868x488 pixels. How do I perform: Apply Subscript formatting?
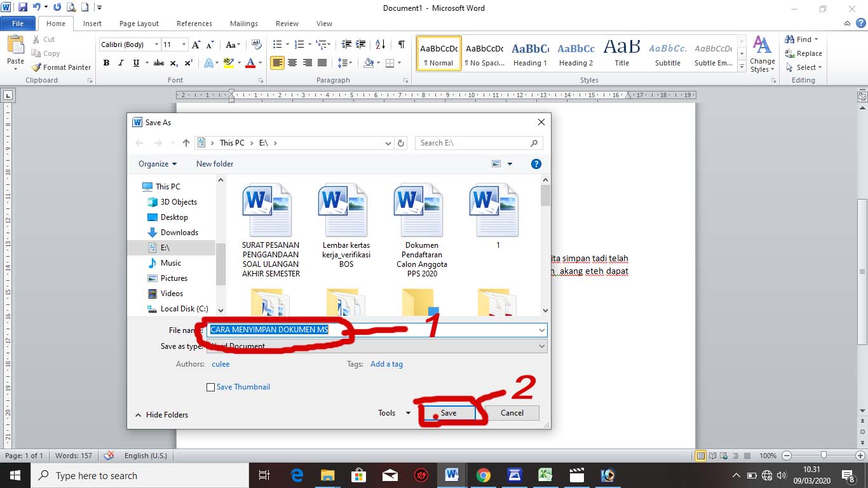point(173,63)
